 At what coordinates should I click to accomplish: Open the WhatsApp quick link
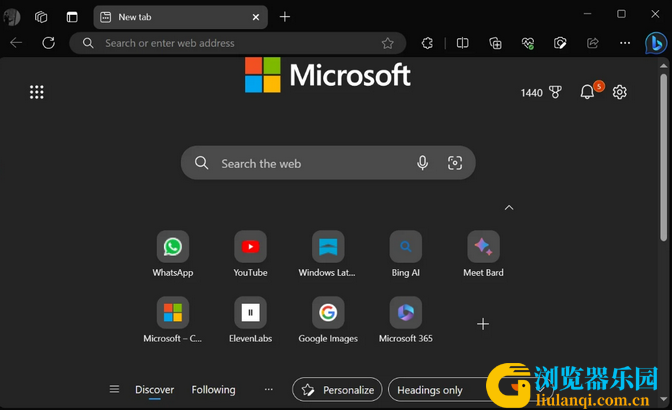coord(173,254)
